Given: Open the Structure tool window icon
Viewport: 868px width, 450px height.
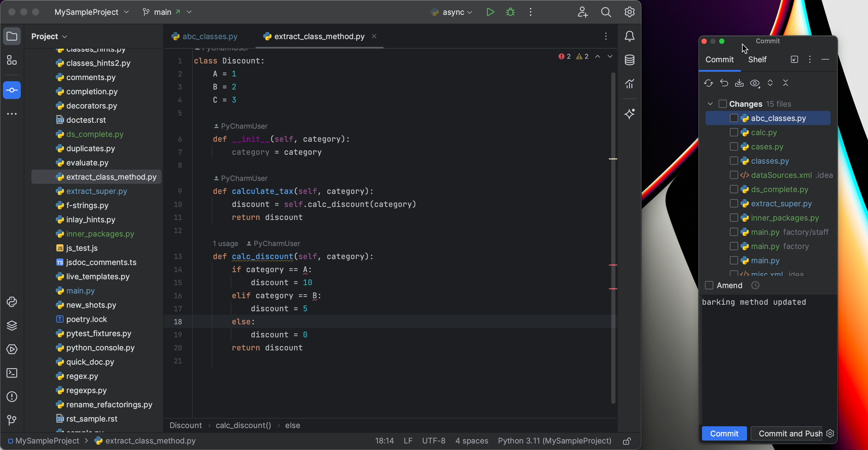Looking at the screenshot, I should coord(12,60).
